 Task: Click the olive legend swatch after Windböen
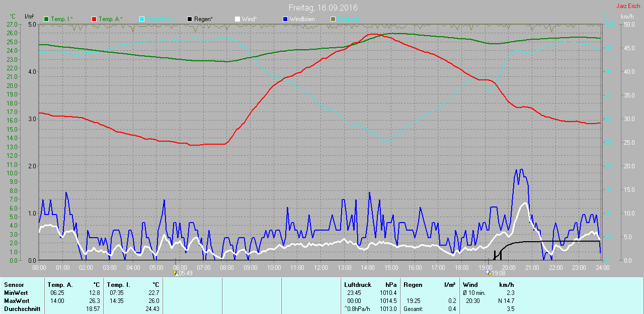(x=333, y=19)
